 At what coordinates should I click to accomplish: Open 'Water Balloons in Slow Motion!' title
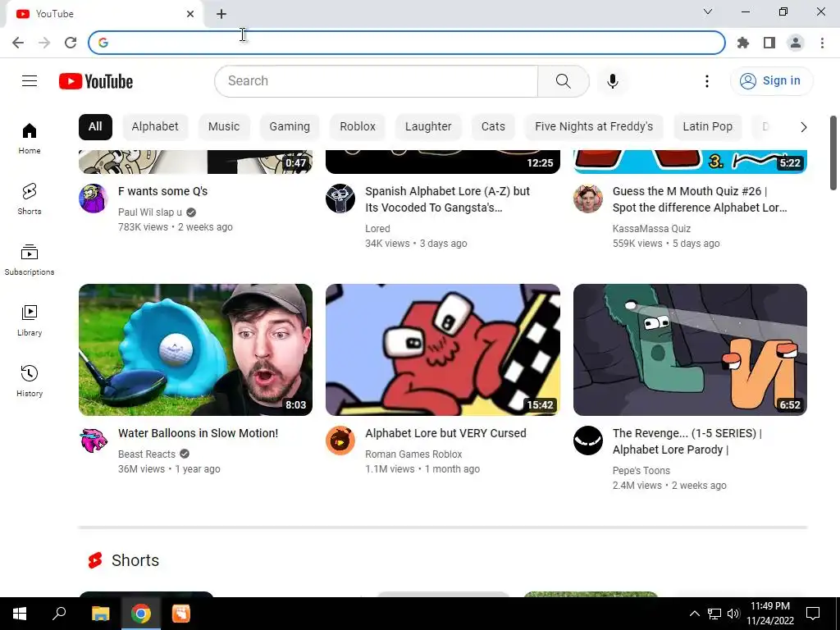[199, 433]
